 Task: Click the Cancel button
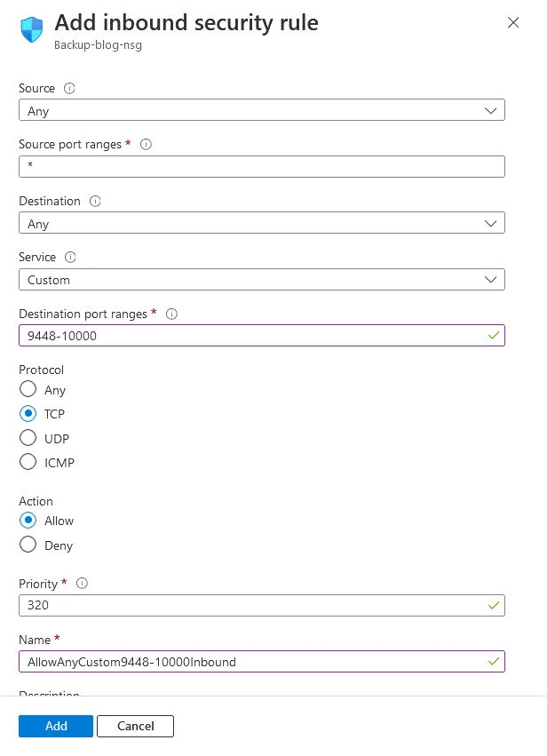click(x=135, y=726)
